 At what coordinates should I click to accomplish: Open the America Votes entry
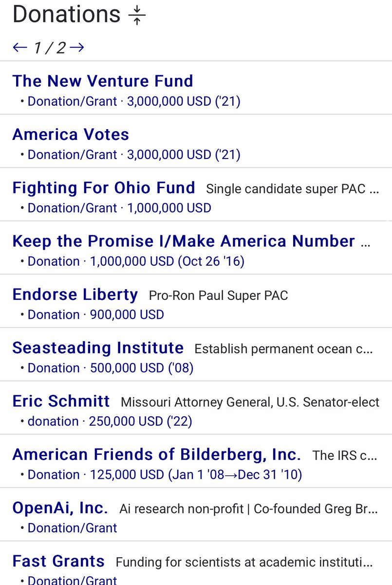pos(71,135)
